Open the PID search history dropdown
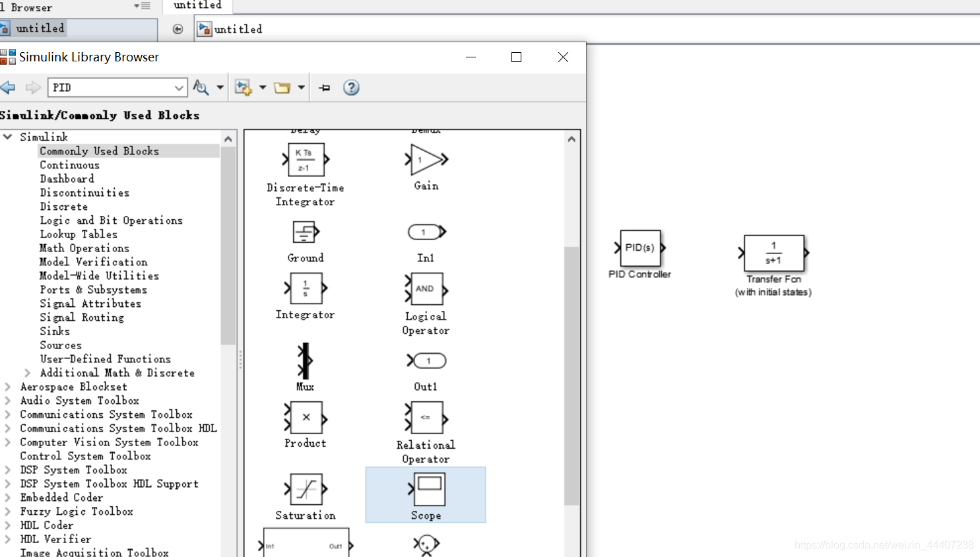 click(x=179, y=87)
